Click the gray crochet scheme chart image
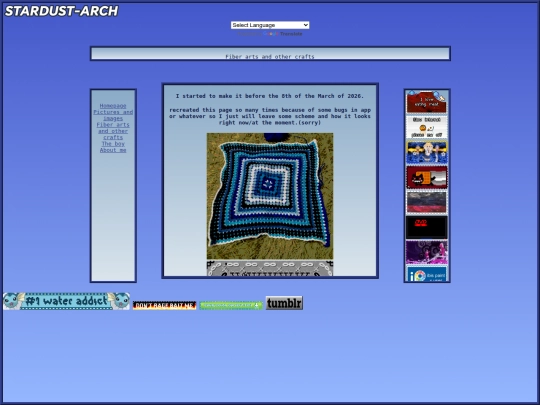The width and height of the screenshot is (540, 405). (270, 268)
